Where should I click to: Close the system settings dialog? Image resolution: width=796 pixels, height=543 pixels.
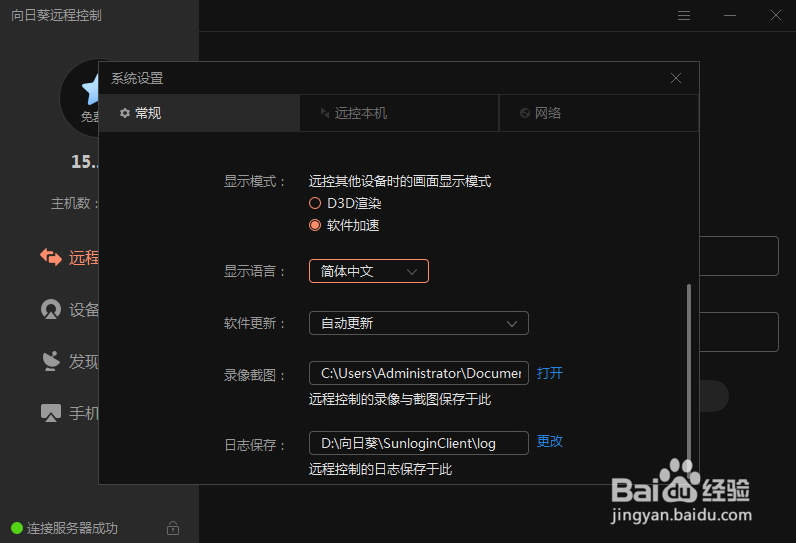pos(676,78)
